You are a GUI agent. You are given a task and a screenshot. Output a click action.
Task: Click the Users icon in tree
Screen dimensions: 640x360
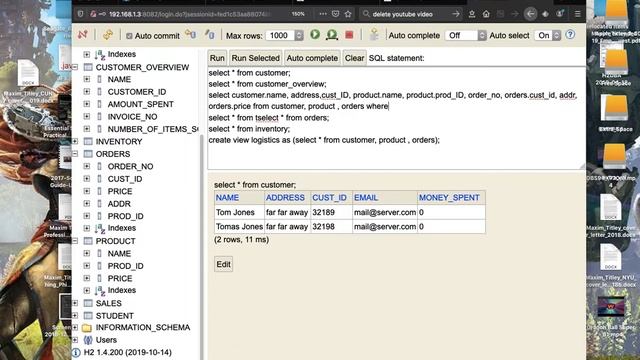tap(88, 340)
